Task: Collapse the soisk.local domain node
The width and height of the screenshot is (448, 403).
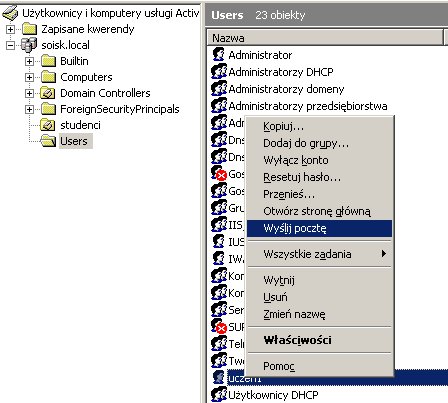Action: [10, 45]
